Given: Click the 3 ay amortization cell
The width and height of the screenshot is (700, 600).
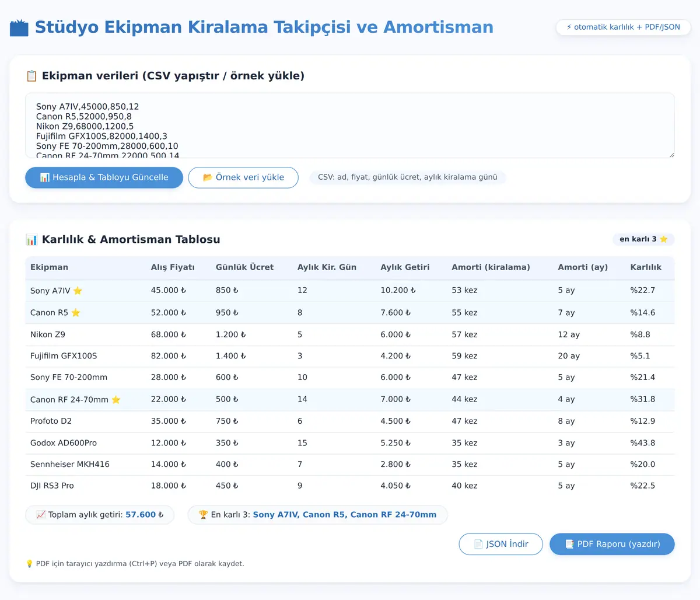Looking at the screenshot, I should click(x=566, y=443).
